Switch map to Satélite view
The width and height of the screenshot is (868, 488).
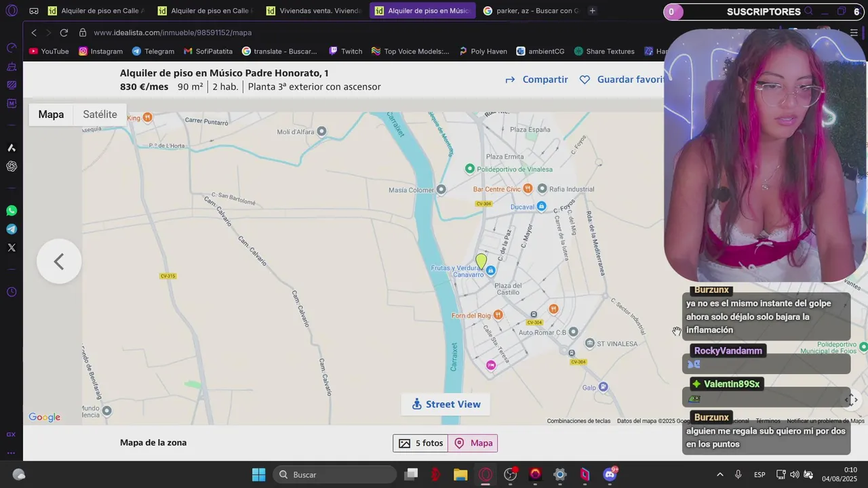(100, 115)
